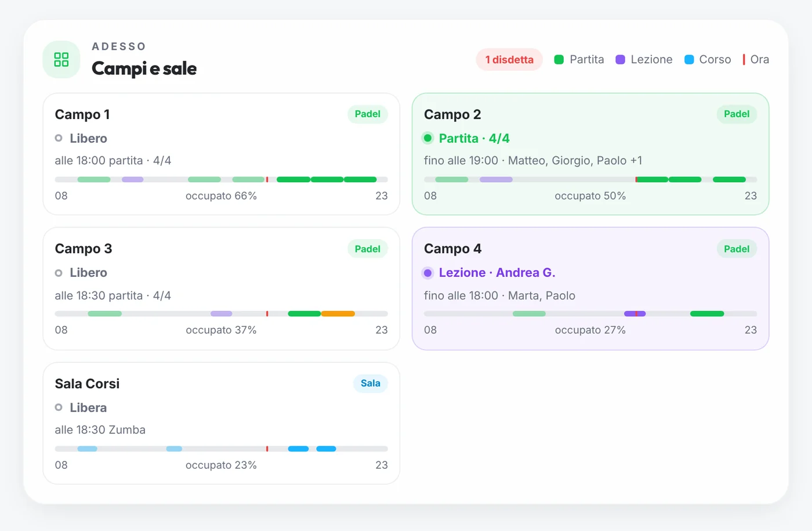Image resolution: width=812 pixels, height=531 pixels.
Task: Click the green grid icon beside Campi e sale
Action: [61, 59]
